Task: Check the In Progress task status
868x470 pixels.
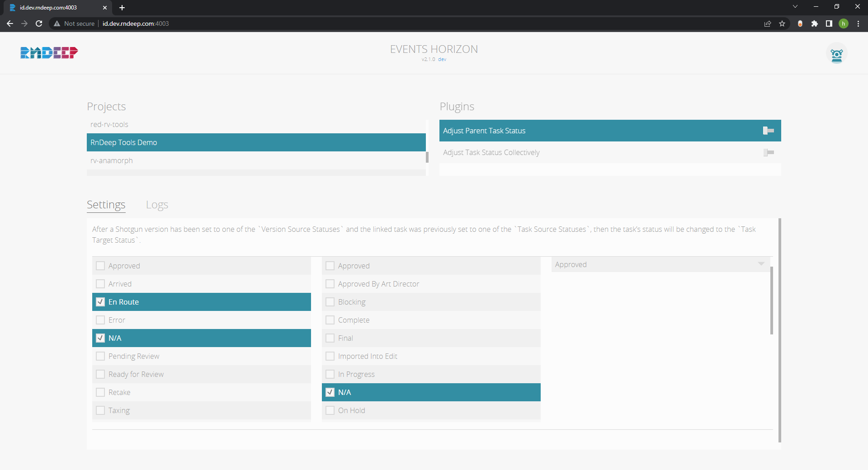Action: click(330, 374)
